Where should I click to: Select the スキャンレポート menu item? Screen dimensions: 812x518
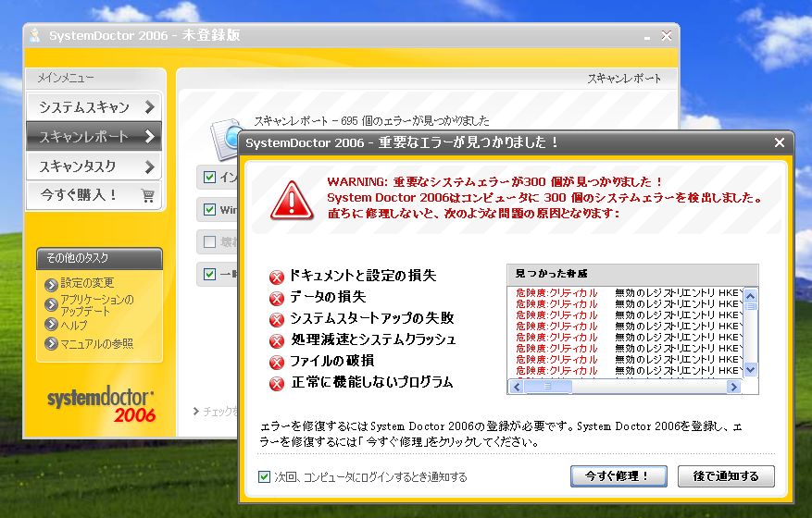pos(94,137)
